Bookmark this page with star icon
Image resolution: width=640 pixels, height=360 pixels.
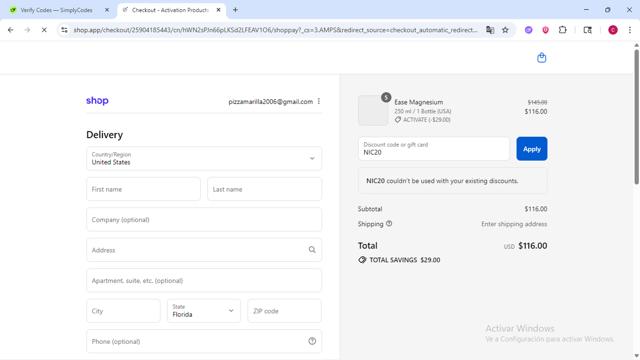(505, 30)
